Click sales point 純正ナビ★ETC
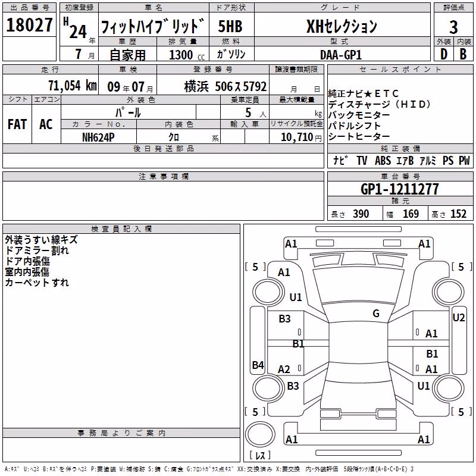Image resolution: width=476 pixels, height=476 pixels. [364, 93]
